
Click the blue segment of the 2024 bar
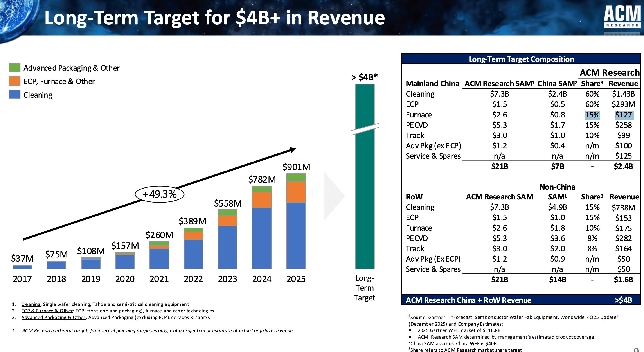pos(262,238)
